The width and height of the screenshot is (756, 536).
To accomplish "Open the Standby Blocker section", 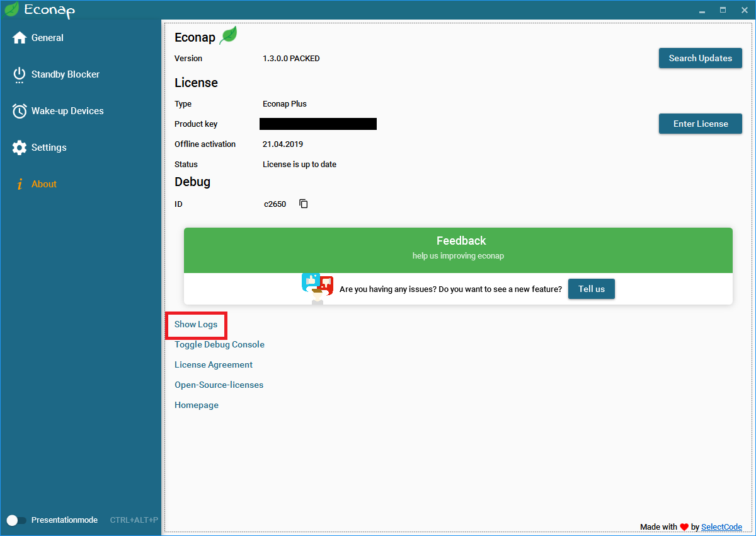I will tap(66, 74).
